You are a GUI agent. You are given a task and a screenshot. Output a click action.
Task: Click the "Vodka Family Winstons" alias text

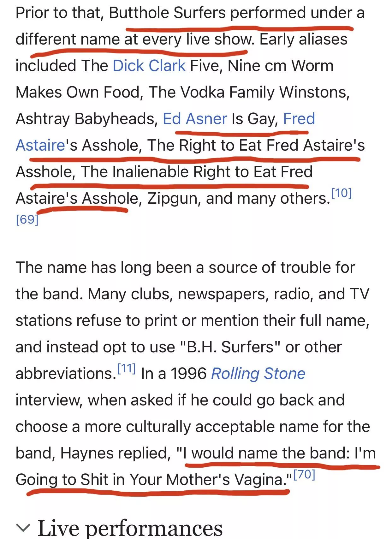264,92
